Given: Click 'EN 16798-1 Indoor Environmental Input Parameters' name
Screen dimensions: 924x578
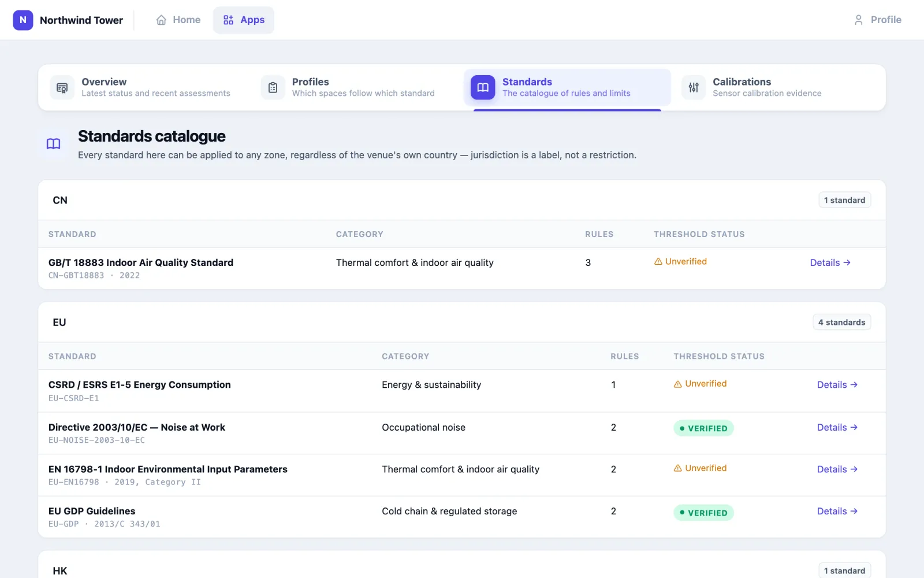Looking at the screenshot, I should click(x=168, y=469).
